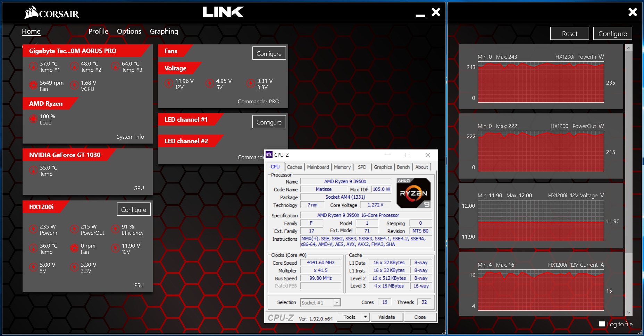644x336 pixels.
Task: Click the Core Speed 4141.60 MHz value
Action: 320,262
